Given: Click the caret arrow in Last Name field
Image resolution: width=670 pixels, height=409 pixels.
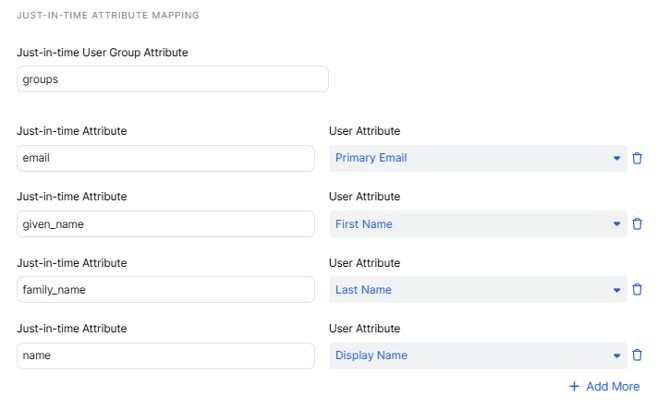Looking at the screenshot, I should coord(617,290).
